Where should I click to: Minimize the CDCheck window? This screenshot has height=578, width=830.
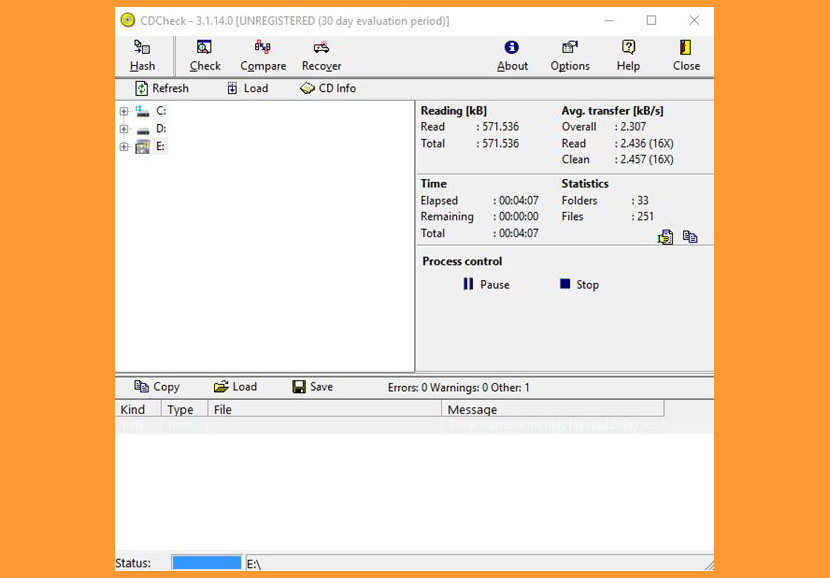click(x=609, y=21)
